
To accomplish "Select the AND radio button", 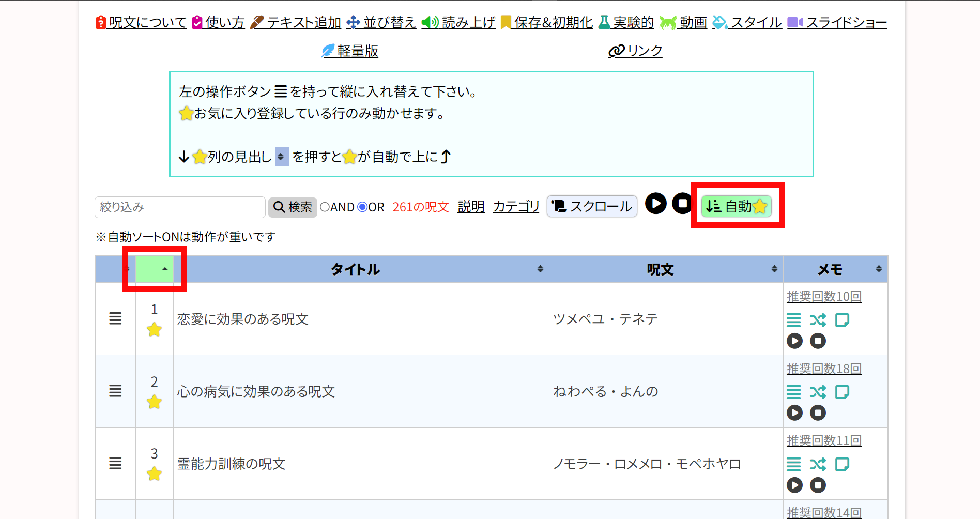I will coord(325,207).
